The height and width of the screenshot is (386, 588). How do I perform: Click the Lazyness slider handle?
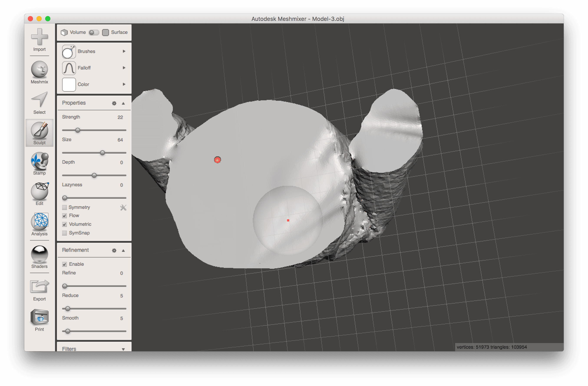tap(65, 198)
